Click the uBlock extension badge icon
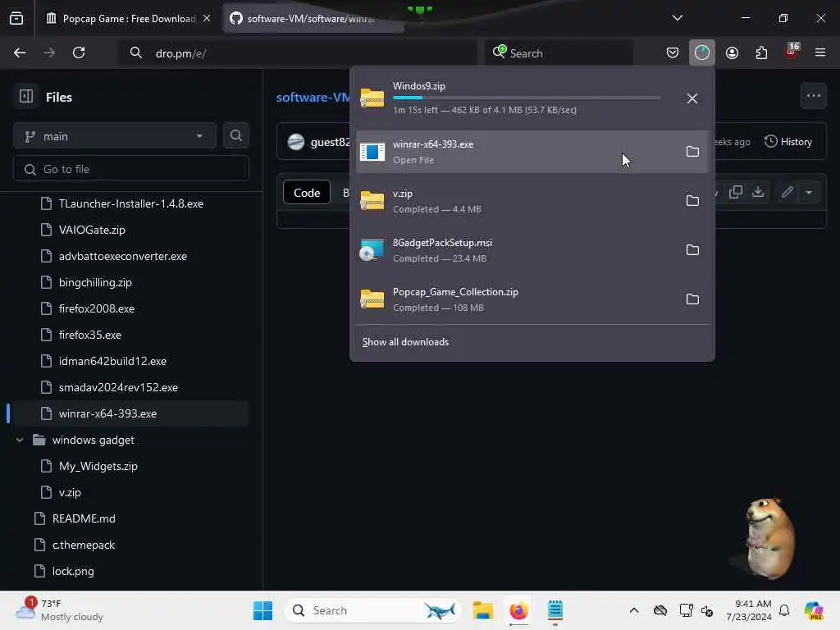The height and width of the screenshot is (630, 840). pos(792,52)
